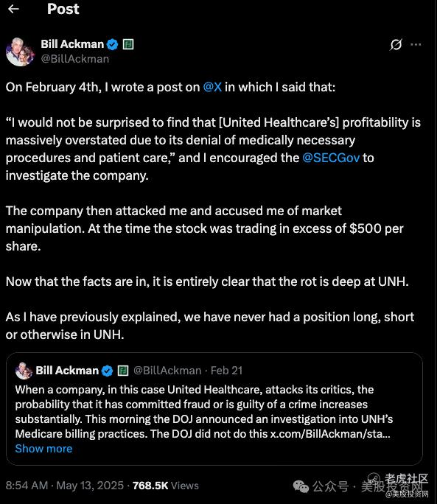This screenshot has height=504, width=437.
Task: Click the 8:54 AM · May 13, 2025 timestamp
Action: [65, 486]
